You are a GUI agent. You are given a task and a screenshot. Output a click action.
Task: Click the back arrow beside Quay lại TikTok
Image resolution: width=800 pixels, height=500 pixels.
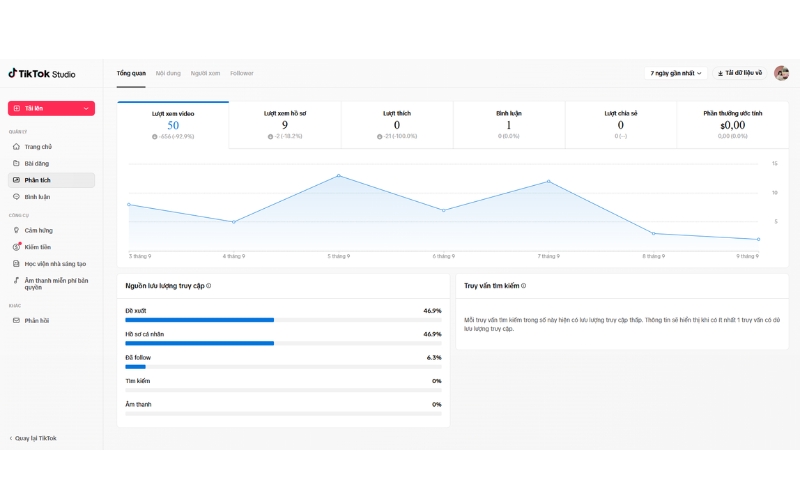coord(11,438)
